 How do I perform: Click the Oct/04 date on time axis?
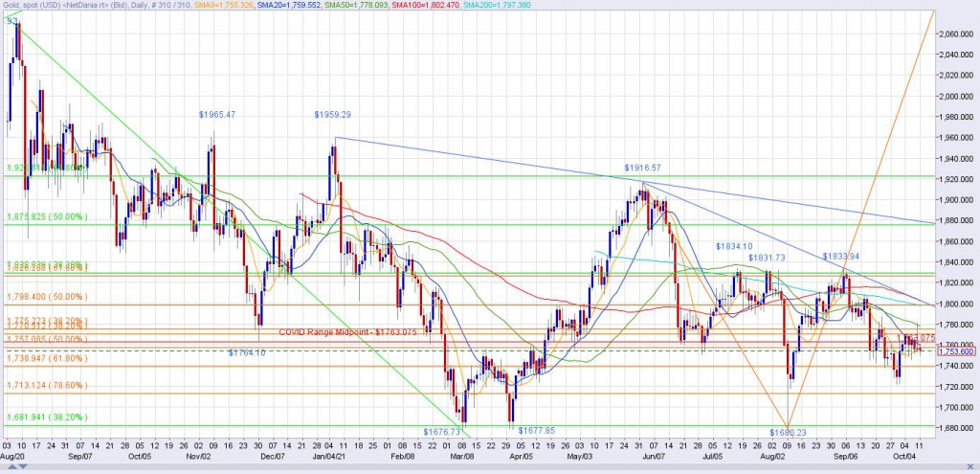(904, 457)
